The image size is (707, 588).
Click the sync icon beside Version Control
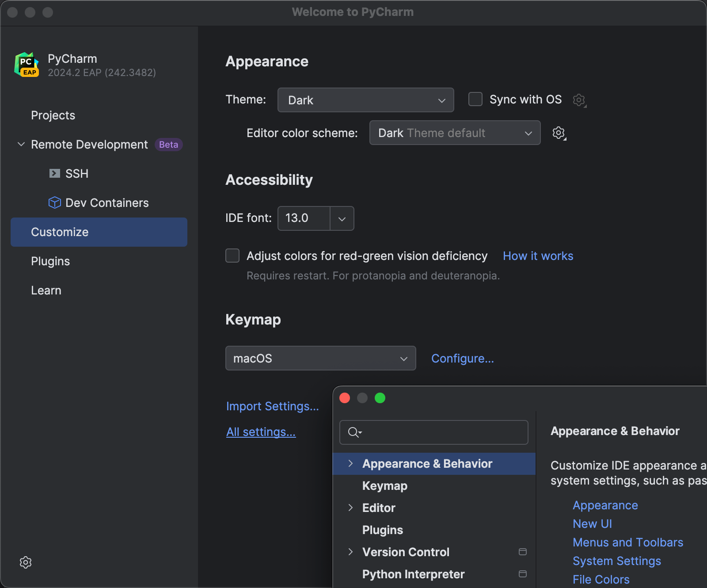[523, 552]
